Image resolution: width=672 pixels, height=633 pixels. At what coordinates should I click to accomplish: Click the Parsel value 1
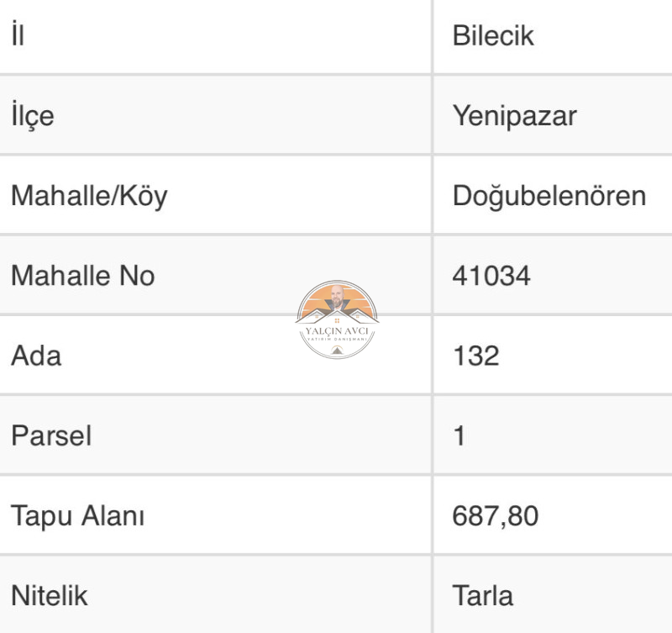point(459,435)
